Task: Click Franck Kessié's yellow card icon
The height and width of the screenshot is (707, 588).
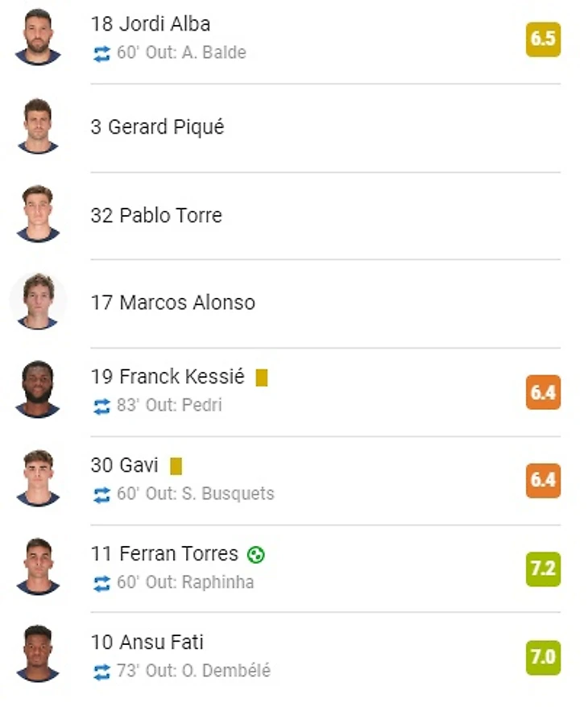Action: point(261,378)
